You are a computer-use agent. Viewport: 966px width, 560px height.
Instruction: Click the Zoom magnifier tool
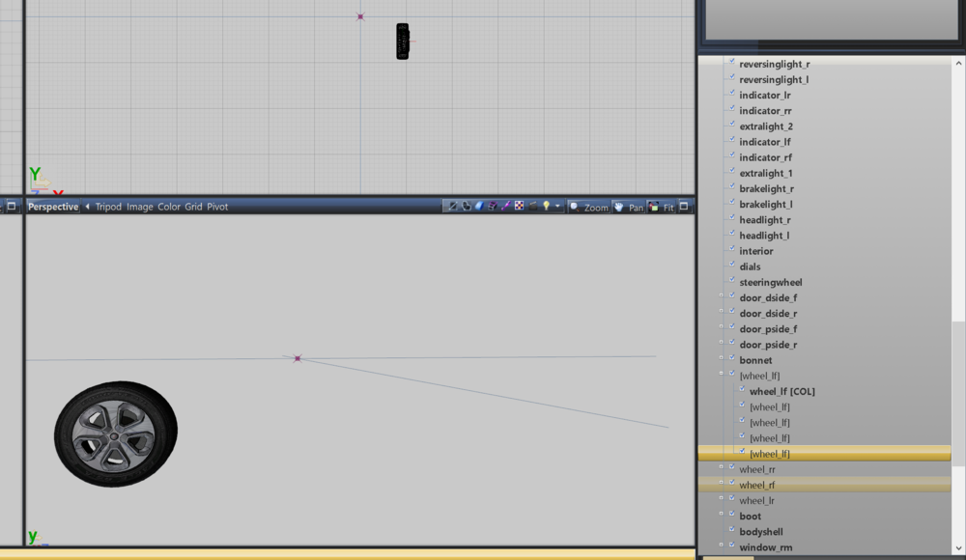point(589,207)
